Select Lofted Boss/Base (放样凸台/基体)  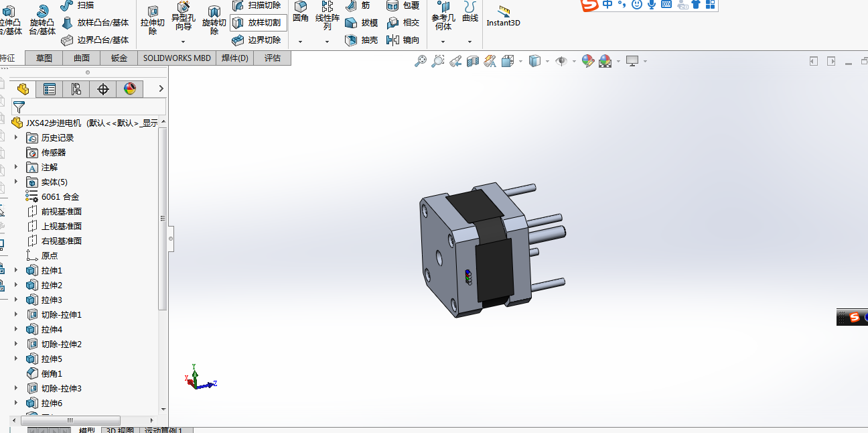(95, 23)
